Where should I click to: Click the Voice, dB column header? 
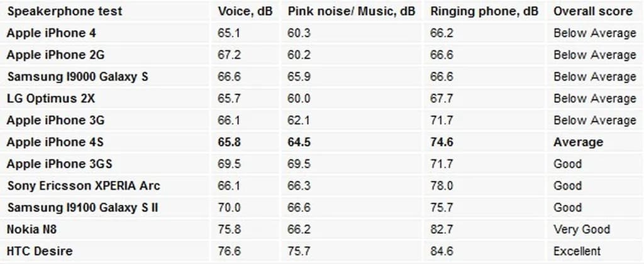coord(245,11)
